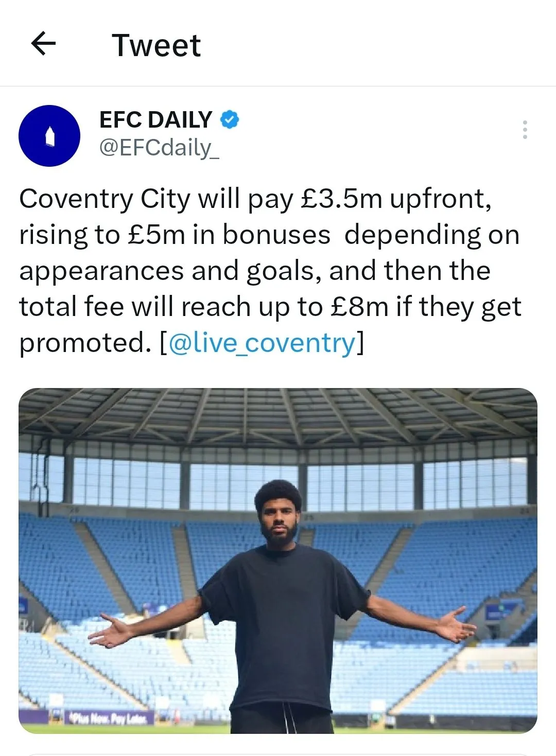Tap the blue verified badge
The image size is (556, 756).
pos(230,119)
